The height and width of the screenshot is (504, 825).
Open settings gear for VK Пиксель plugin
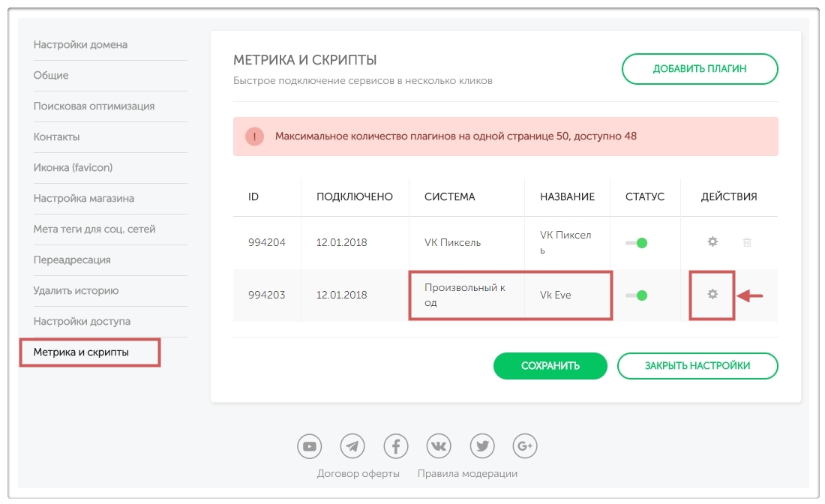[712, 241]
